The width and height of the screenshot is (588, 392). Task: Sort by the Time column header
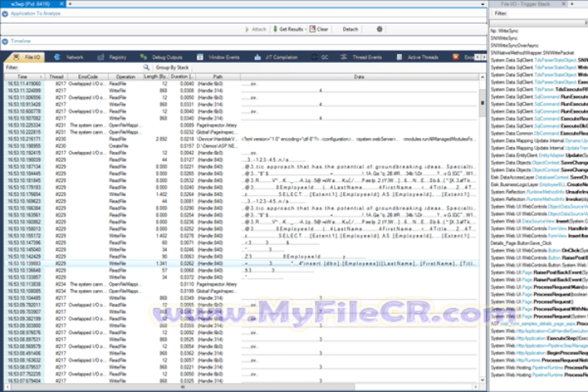pyautogui.click(x=23, y=77)
